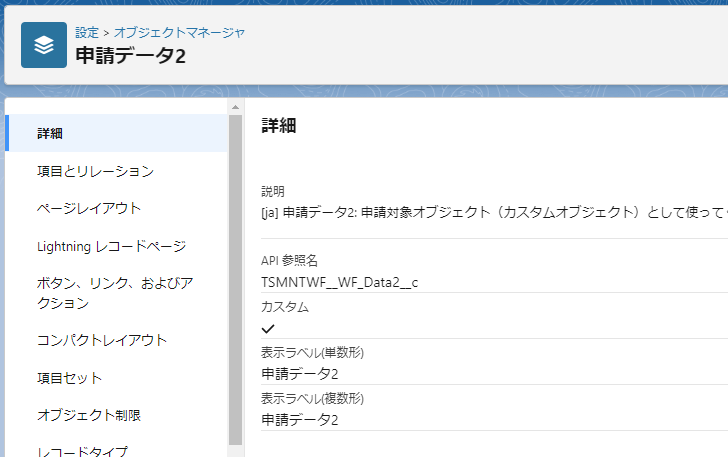Select the 詳細 sidebar item
Viewport: 728px width, 457px height.
coord(117,133)
